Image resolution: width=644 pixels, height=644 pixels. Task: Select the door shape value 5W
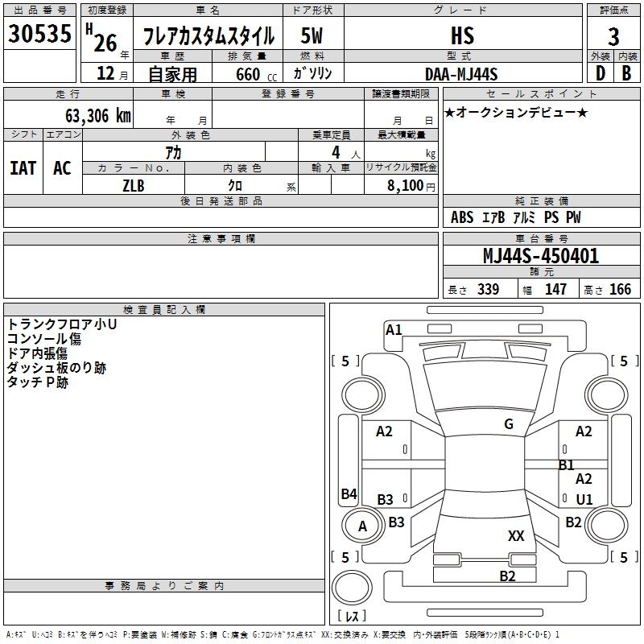[x=312, y=35]
